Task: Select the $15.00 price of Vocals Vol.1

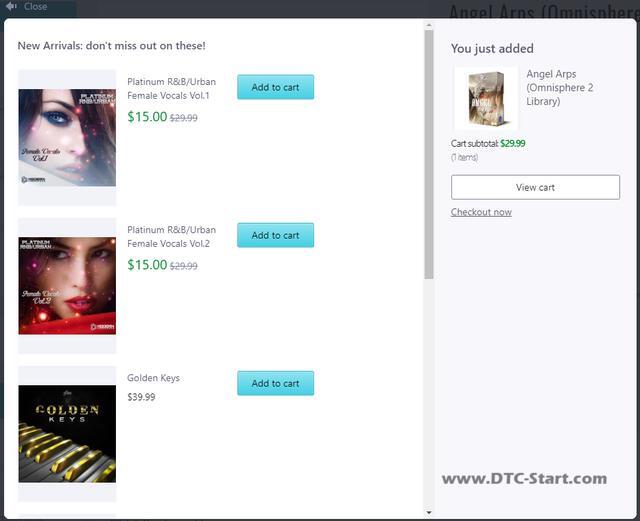Action: pyautogui.click(x=147, y=117)
